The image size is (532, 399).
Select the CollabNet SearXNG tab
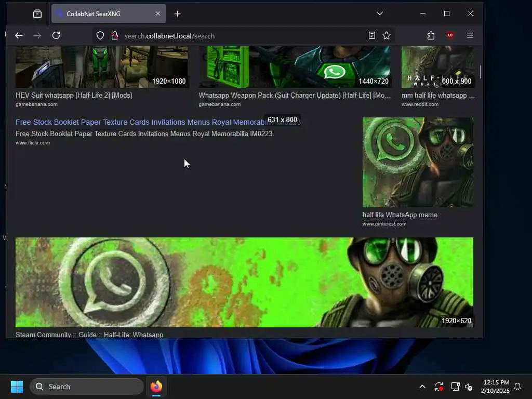click(109, 14)
